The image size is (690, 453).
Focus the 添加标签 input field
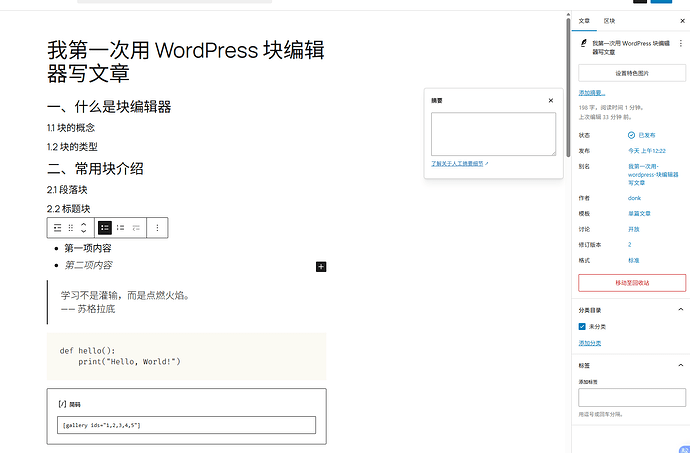632,397
